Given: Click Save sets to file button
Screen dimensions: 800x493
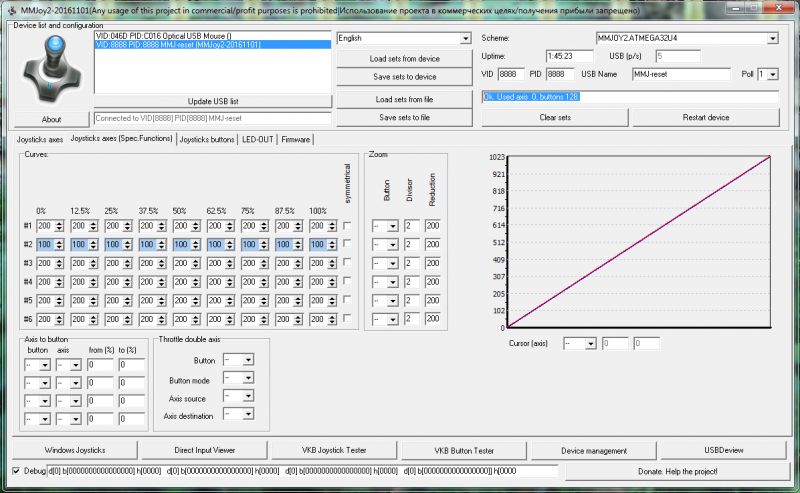Looking at the screenshot, I should [405, 117].
